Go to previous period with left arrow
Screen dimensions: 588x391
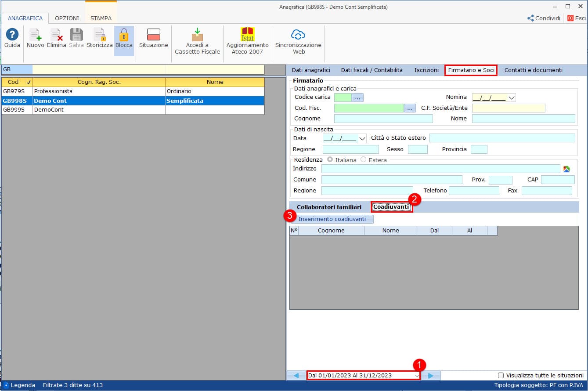(x=296, y=376)
